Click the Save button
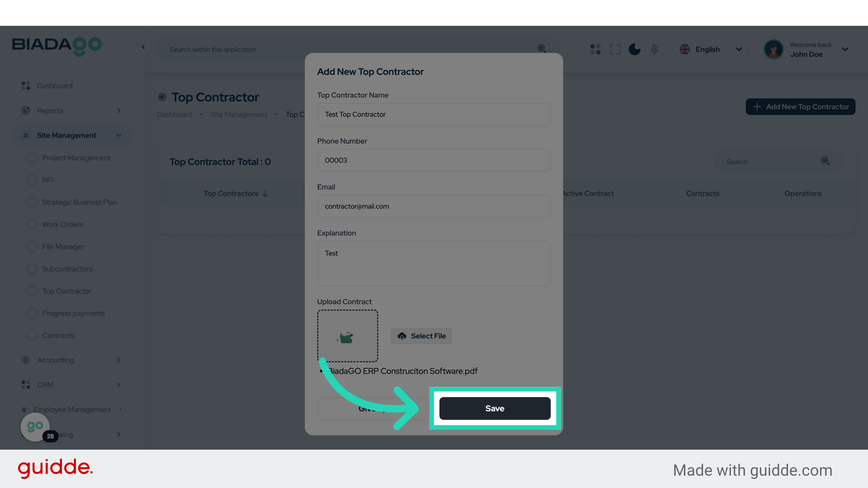The height and width of the screenshot is (488, 868). pyautogui.click(x=495, y=408)
